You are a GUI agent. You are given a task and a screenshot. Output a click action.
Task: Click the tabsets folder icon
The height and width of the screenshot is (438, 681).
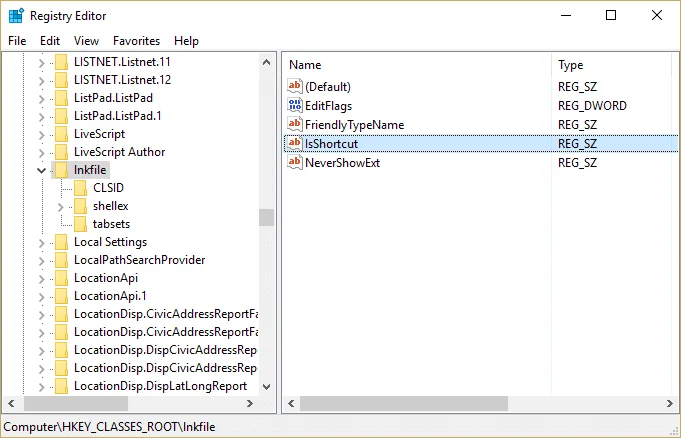click(80, 224)
